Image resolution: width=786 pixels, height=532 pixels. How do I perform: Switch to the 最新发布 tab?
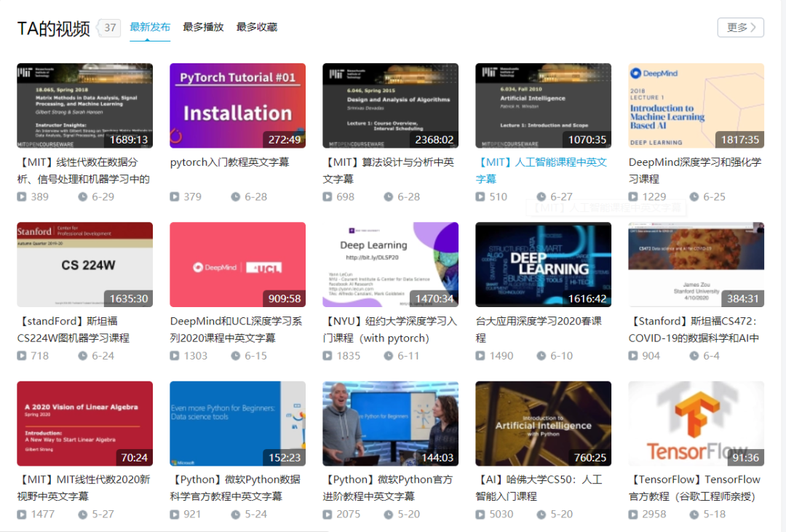click(150, 27)
